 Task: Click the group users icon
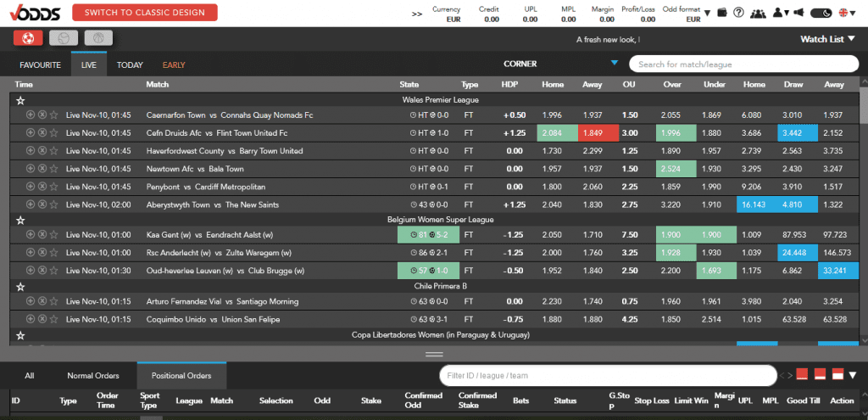pos(758,13)
